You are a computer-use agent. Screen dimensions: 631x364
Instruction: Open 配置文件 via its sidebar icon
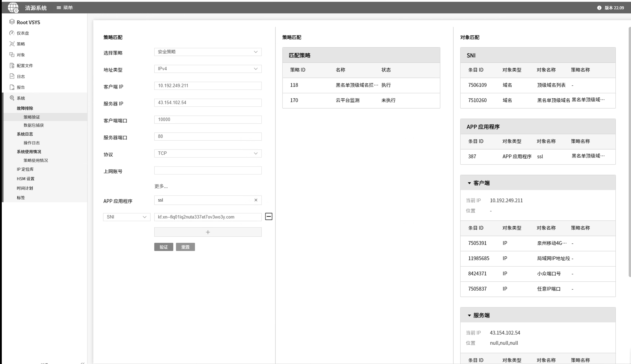point(12,65)
